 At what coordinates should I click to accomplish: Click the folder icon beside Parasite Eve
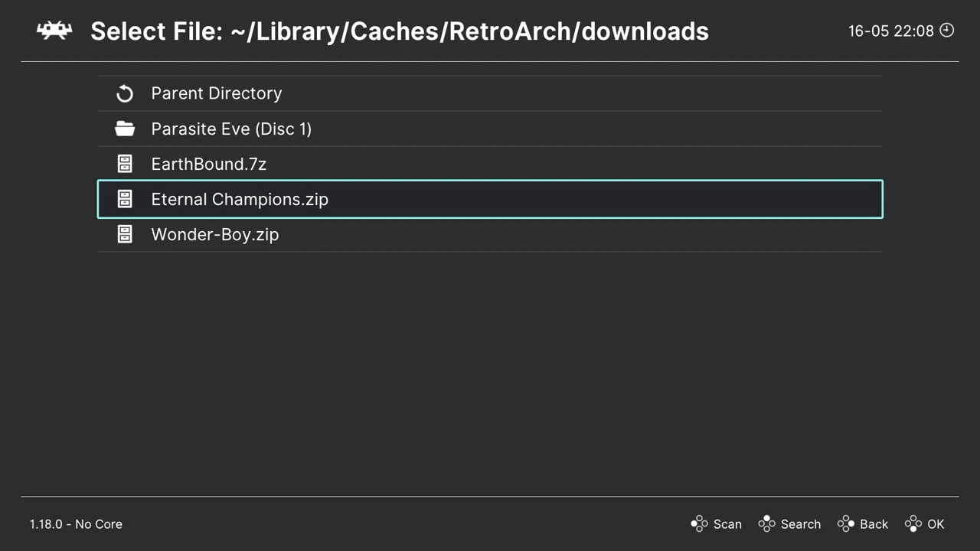pyautogui.click(x=125, y=129)
